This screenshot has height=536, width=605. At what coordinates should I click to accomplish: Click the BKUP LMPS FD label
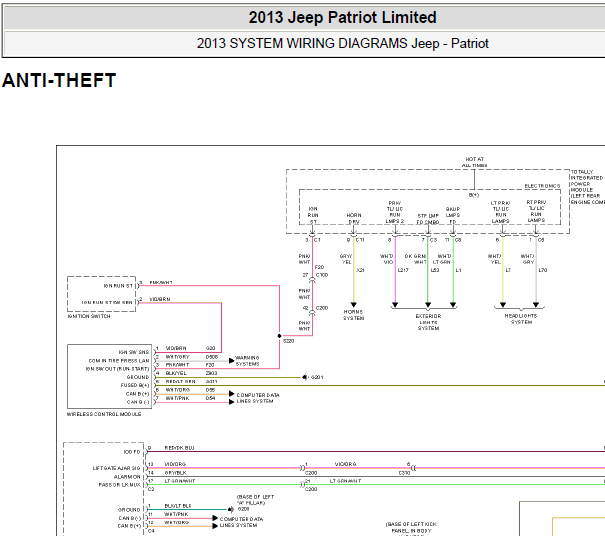click(453, 215)
